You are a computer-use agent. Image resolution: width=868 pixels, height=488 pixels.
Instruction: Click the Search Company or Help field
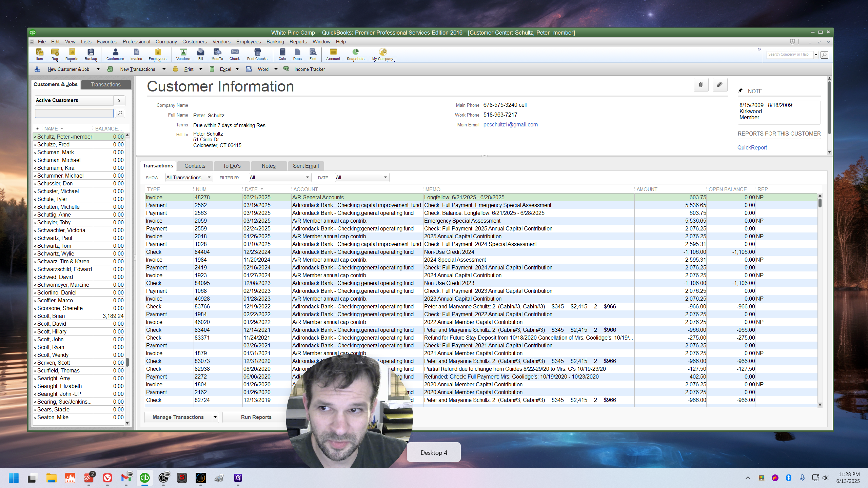790,55
